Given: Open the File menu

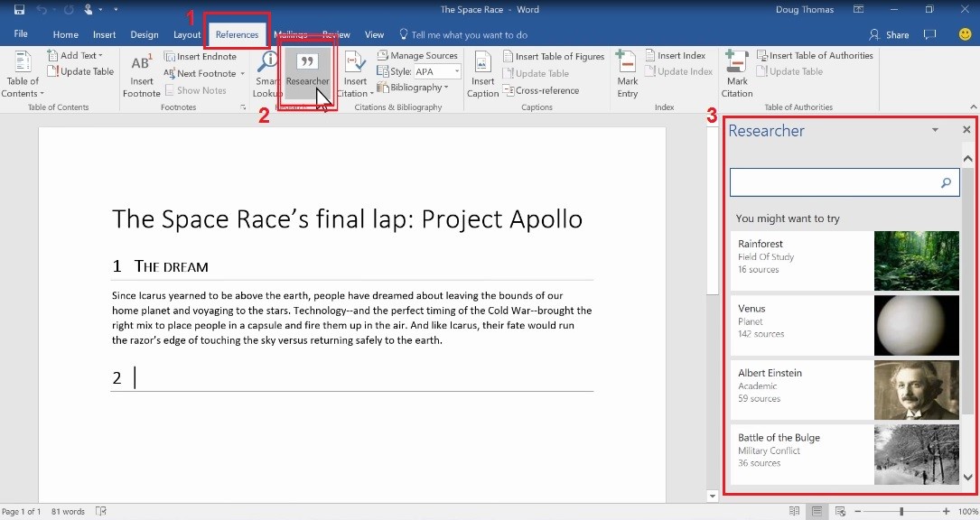Looking at the screenshot, I should click(x=21, y=33).
